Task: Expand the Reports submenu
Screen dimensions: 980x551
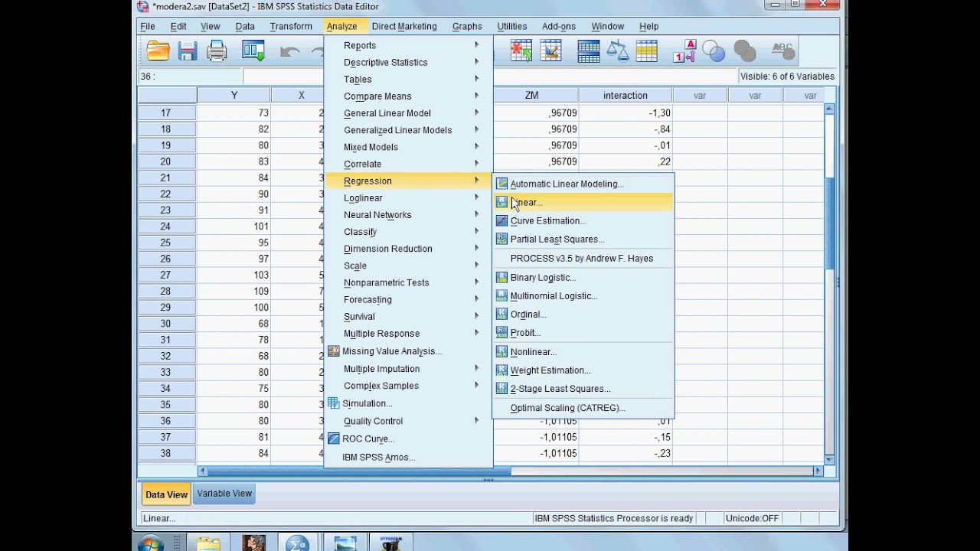Action: coord(407,45)
